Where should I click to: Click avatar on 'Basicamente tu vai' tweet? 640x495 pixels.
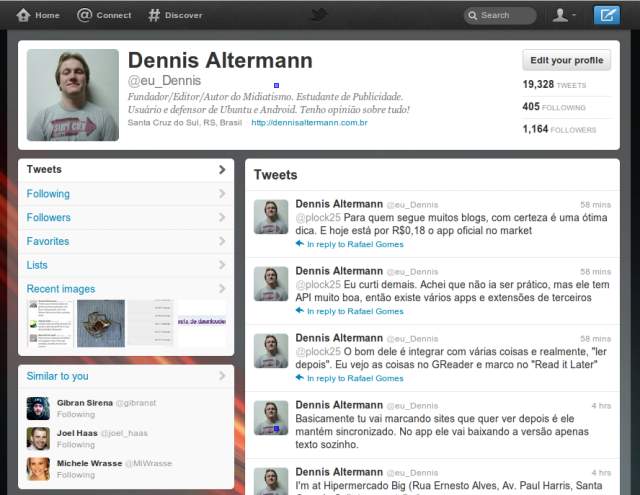point(271,417)
